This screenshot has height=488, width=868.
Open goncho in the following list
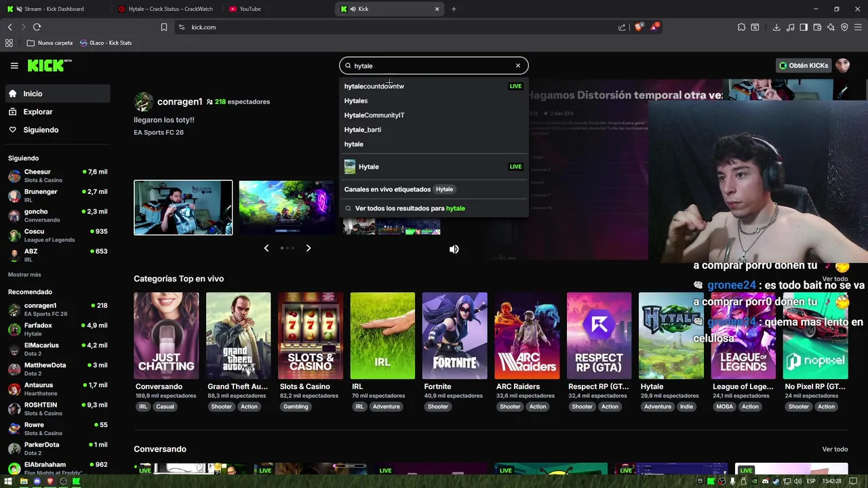click(x=58, y=216)
